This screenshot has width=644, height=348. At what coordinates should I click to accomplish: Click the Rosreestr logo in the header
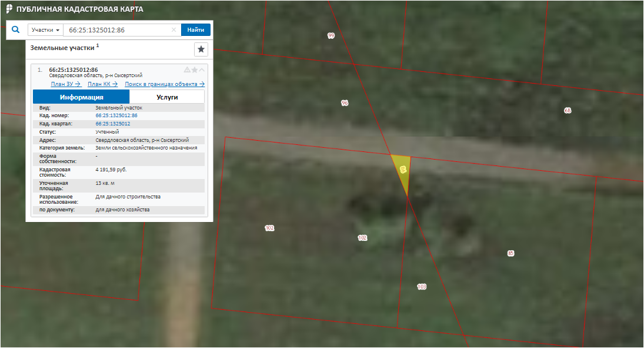(9, 9)
